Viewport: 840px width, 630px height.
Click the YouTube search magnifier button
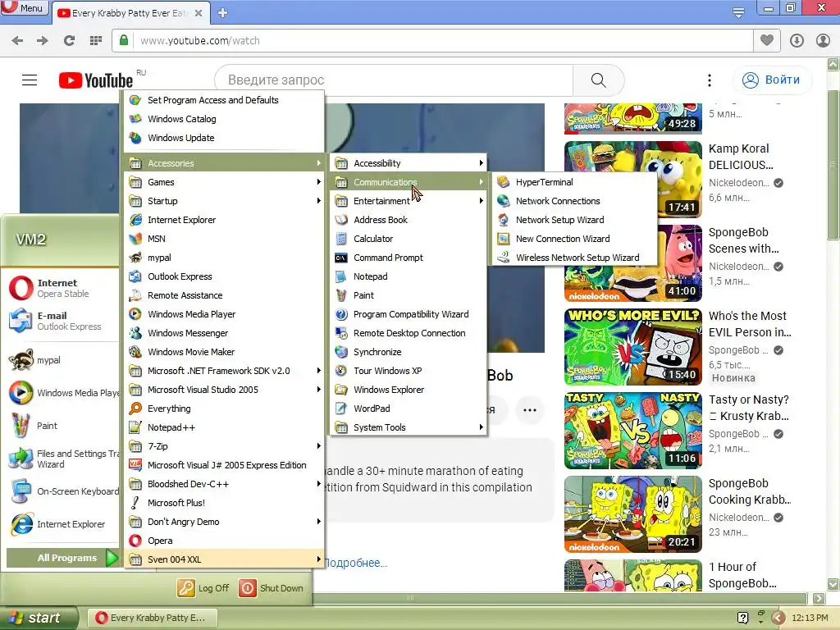click(598, 80)
